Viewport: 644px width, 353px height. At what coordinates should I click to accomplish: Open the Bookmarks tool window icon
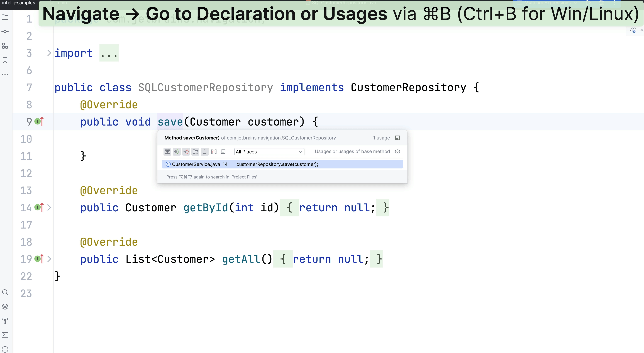click(x=5, y=60)
